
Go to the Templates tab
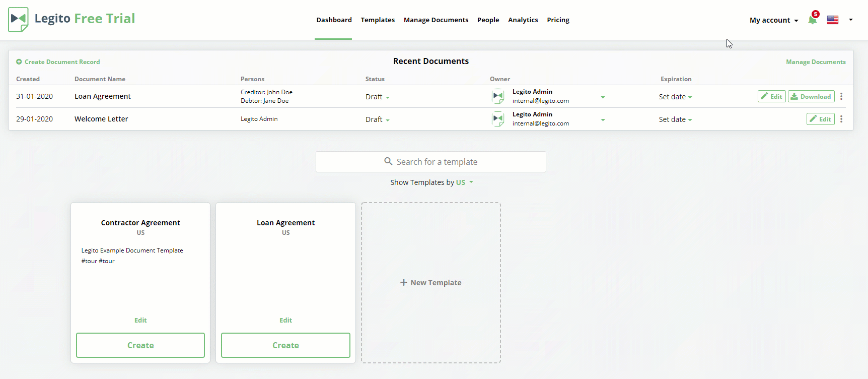point(378,20)
